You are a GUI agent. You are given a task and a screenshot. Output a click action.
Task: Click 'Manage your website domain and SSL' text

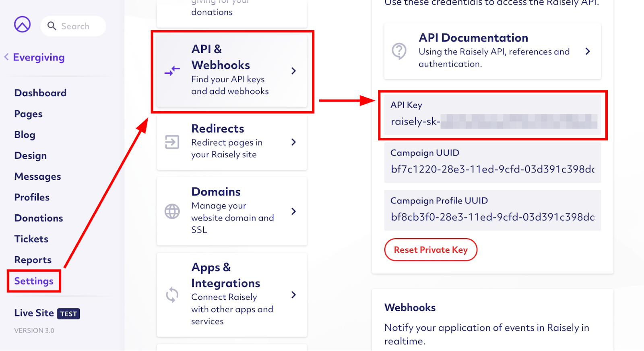coord(232,218)
